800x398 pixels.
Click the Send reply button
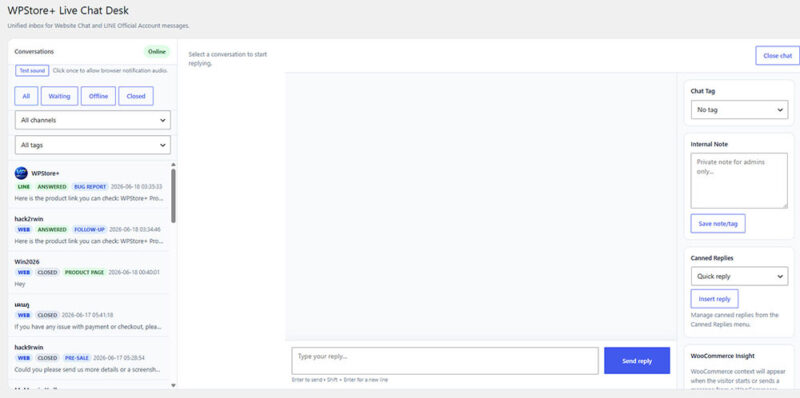[637, 361]
